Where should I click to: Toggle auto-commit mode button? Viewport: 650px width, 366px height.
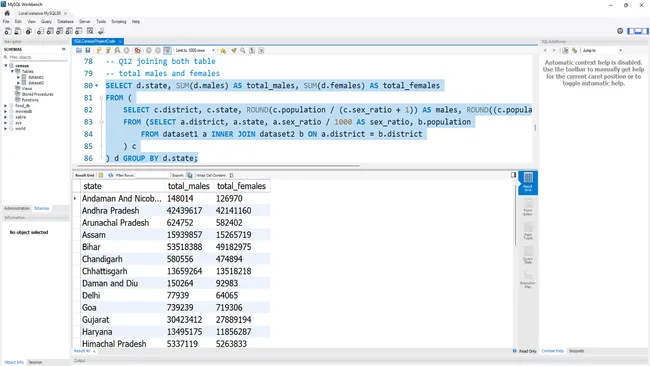tap(167, 51)
